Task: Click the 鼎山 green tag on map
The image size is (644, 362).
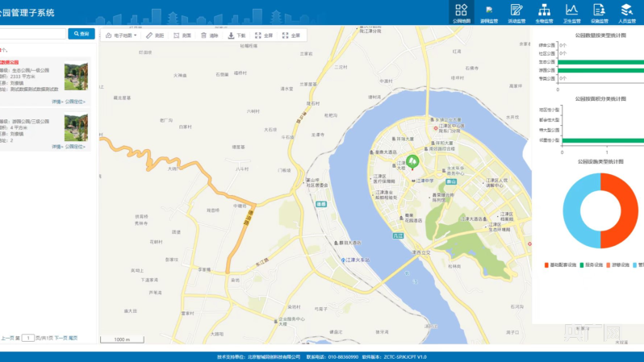Action: (451, 182)
